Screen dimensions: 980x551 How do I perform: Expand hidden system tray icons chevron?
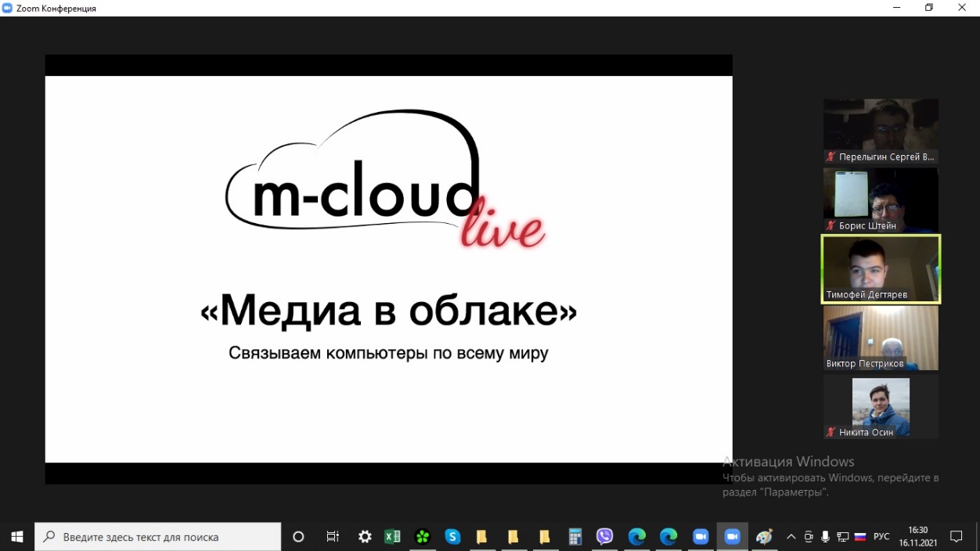791,537
